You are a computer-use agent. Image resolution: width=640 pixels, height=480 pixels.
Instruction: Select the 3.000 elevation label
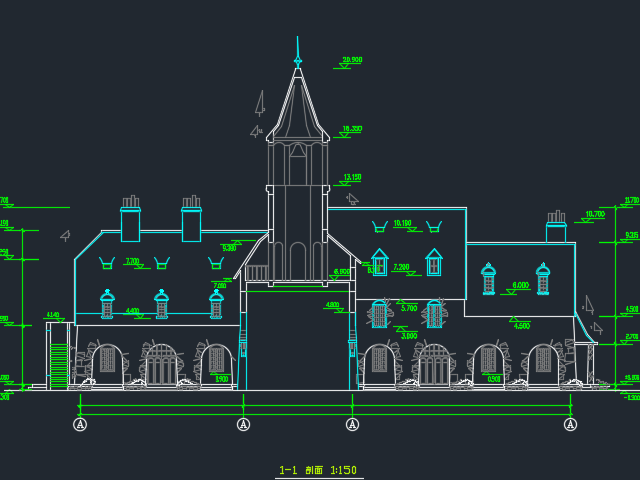pyautogui.click(x=409, y=336)
